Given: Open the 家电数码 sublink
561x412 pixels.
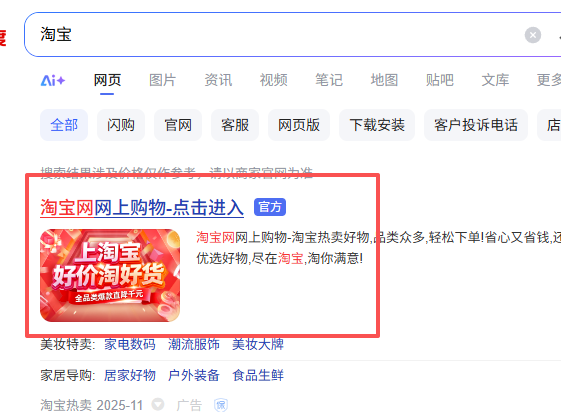Looking at the screenshot, I should pyautogui.click(x=130, y=344).
